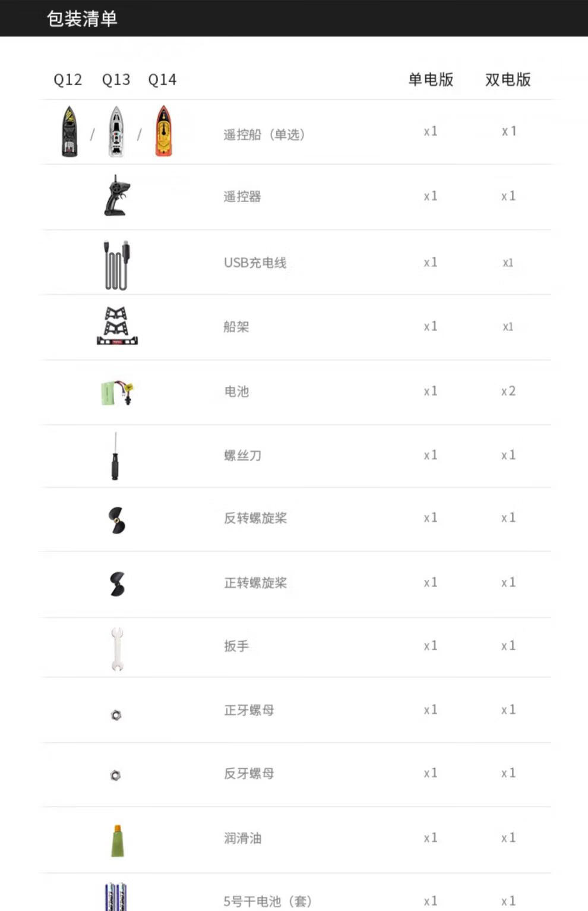Click the 包装清单 title text
The height and width of the screenshot is (911, 588).
82,18
